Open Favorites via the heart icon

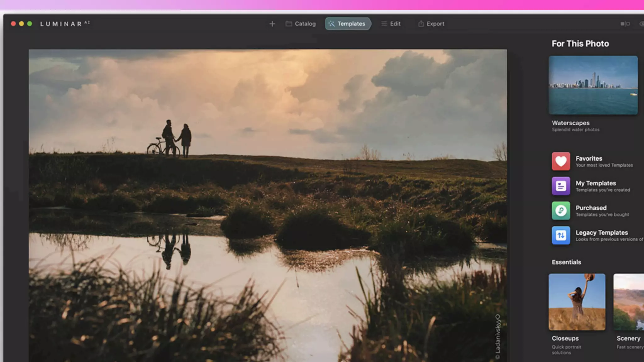point(561,161)
